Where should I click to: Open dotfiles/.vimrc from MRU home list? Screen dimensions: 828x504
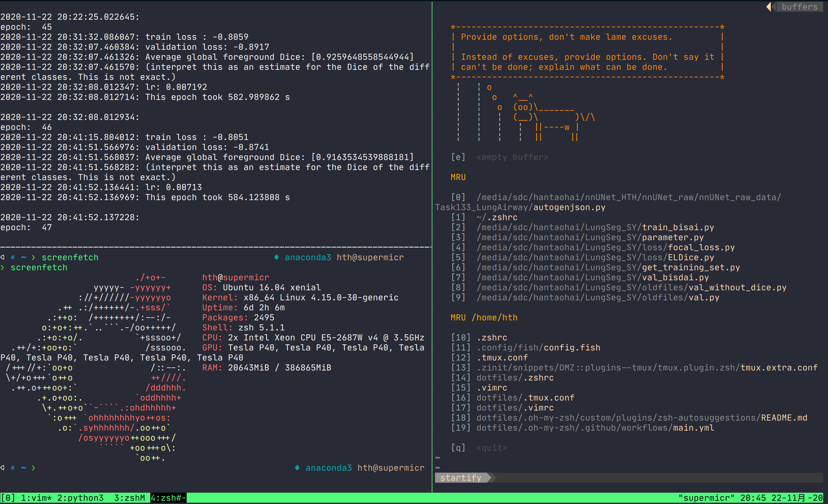515,408
